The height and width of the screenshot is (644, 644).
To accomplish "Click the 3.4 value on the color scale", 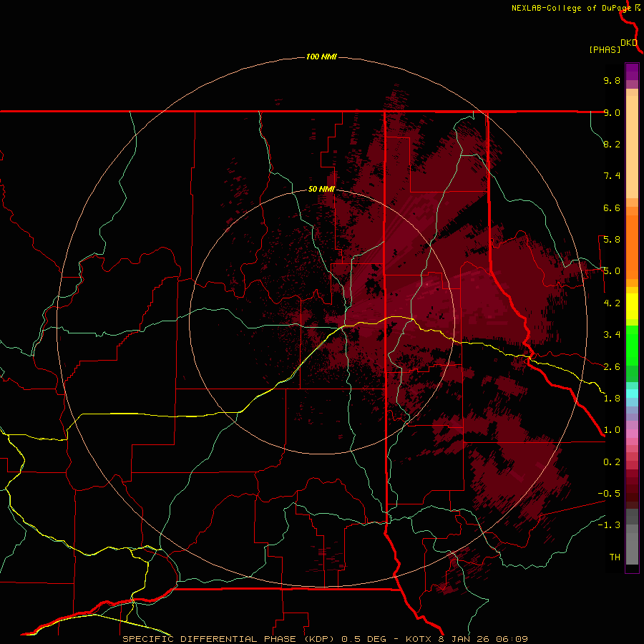I will (x=612, y=335).
